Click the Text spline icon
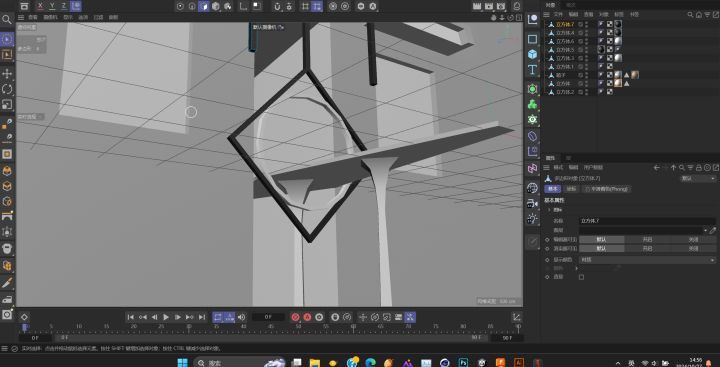 pos(532,70)
